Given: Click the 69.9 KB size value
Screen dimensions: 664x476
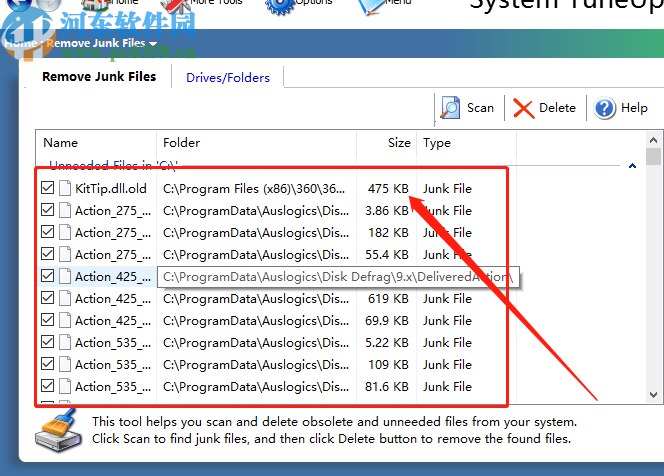Looking at the screenshot, I should (387, 321).
